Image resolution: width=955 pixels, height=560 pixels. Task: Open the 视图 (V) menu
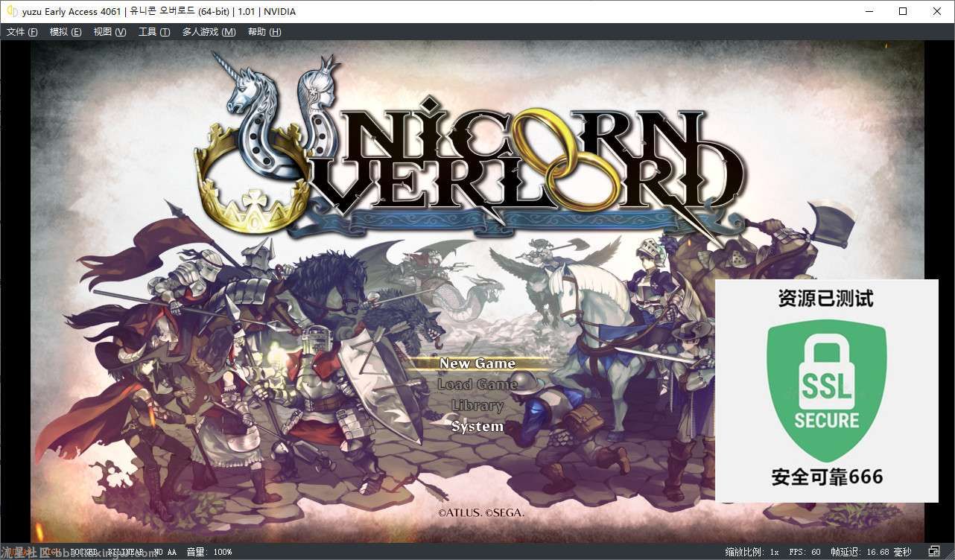[110, 32]
